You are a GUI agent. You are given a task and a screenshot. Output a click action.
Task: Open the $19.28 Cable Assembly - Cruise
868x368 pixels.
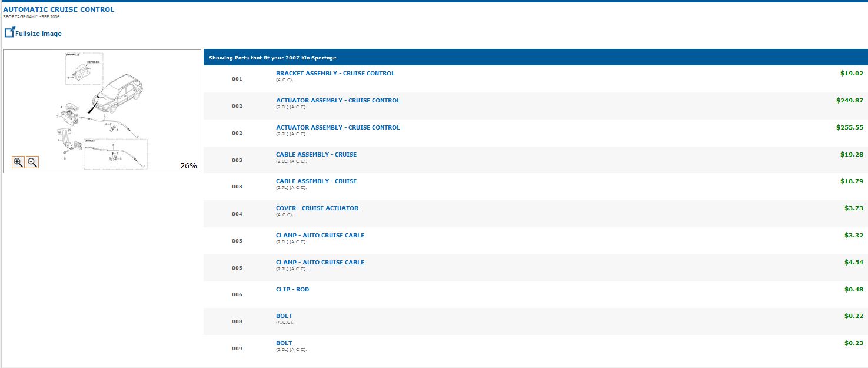(316, 155)
